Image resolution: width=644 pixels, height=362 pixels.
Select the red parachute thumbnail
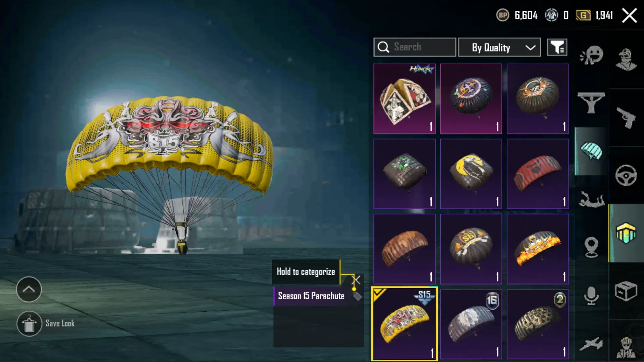538,174
